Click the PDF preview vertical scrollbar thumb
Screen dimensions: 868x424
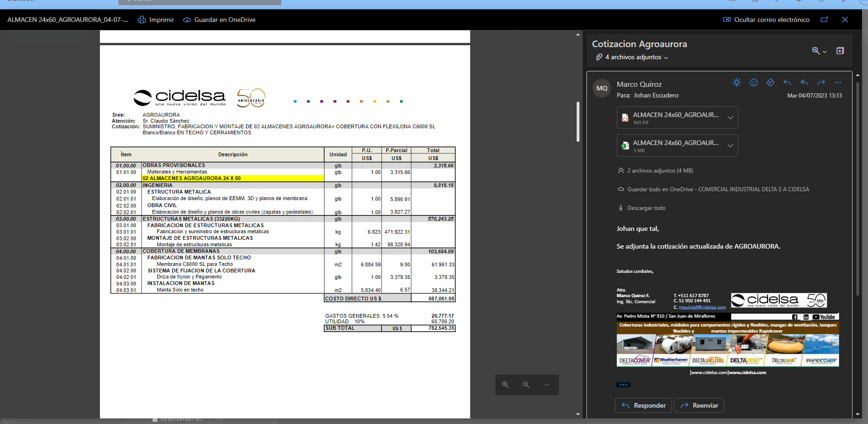click(x=578, y=121)
